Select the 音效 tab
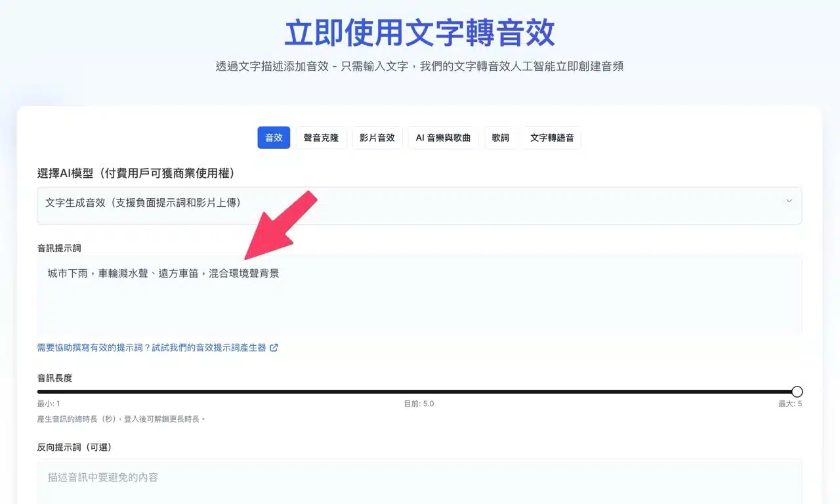The height and width of the screenshot is (504, 840). coord(274,138)
